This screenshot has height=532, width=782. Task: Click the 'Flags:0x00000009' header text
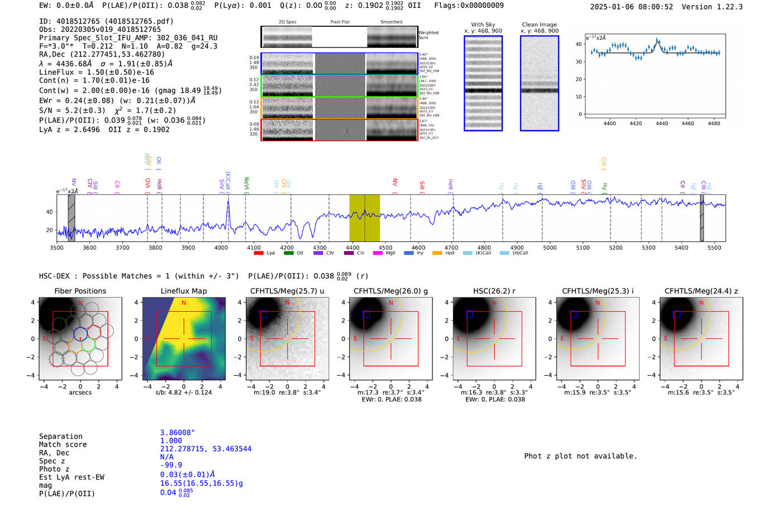tap(469, 5)
